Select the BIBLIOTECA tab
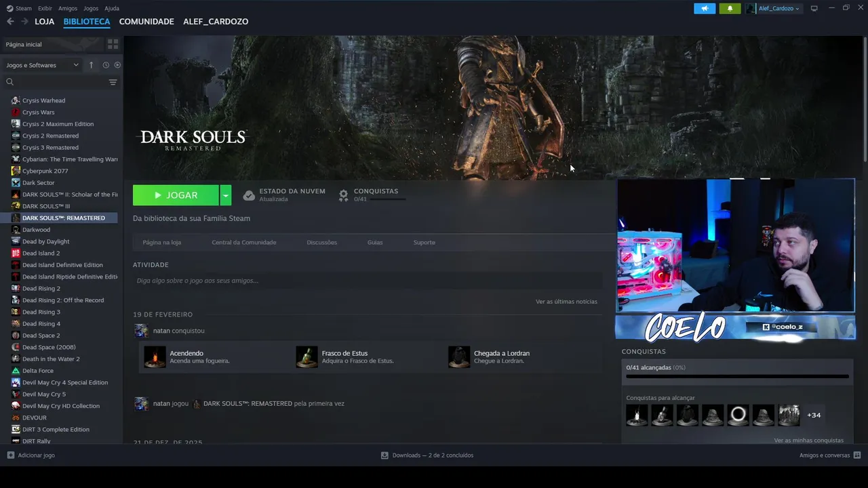This screenshot has width=868, height=488. click(87, 22)
